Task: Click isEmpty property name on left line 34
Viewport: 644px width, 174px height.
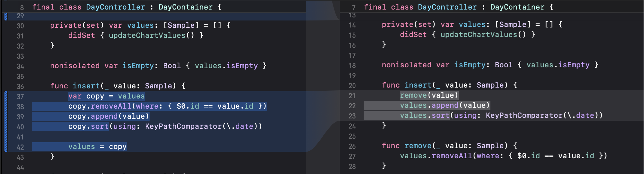Action: click(x=138, y=66)
